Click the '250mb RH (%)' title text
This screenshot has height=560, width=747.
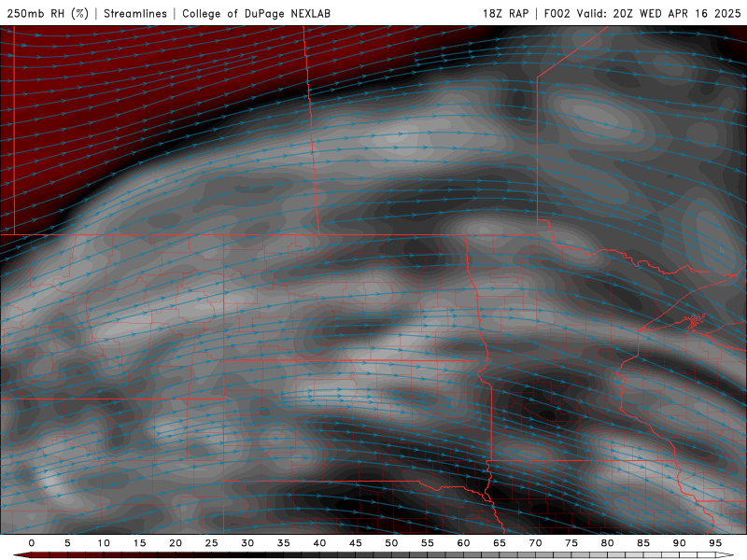pyautogui.click(x=49, y=13)
